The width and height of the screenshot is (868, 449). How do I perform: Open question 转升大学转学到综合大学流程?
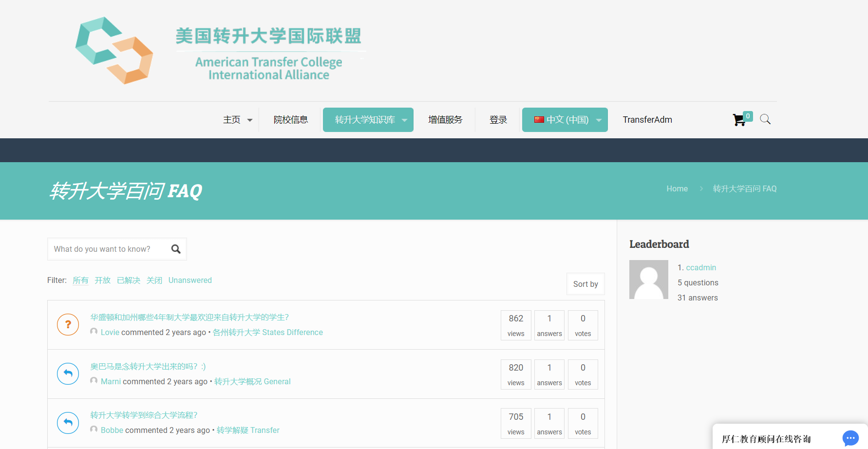point(144,415)
